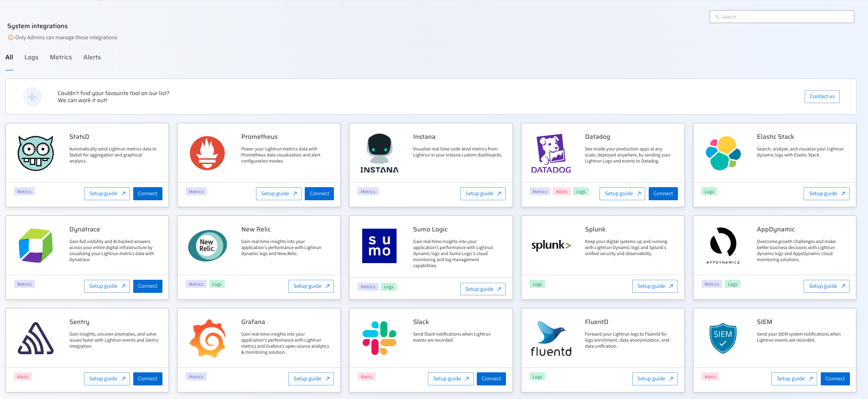This screenshot has width=868, height=399.
Task: Open the New Relic Setup guide
Action: (311, 286)
